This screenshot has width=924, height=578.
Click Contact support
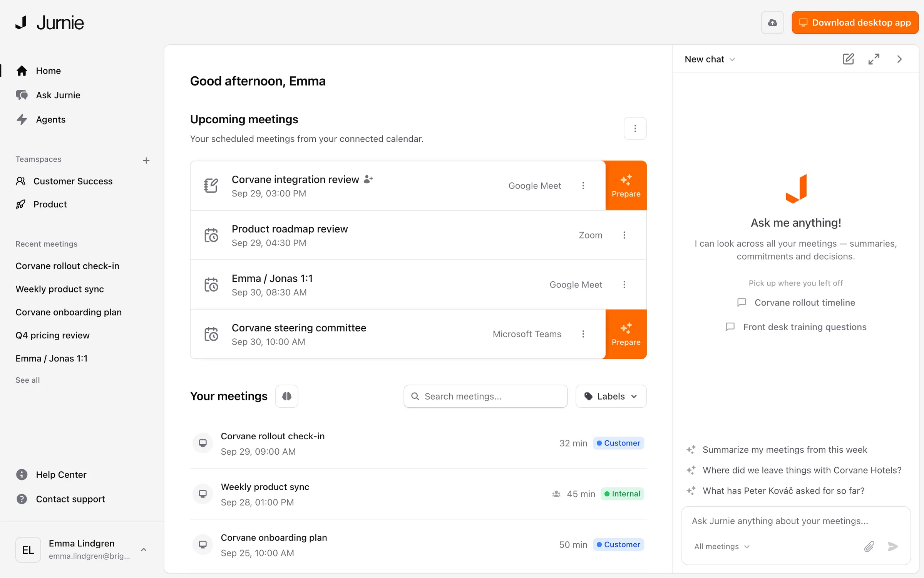[x=60, y=499]
